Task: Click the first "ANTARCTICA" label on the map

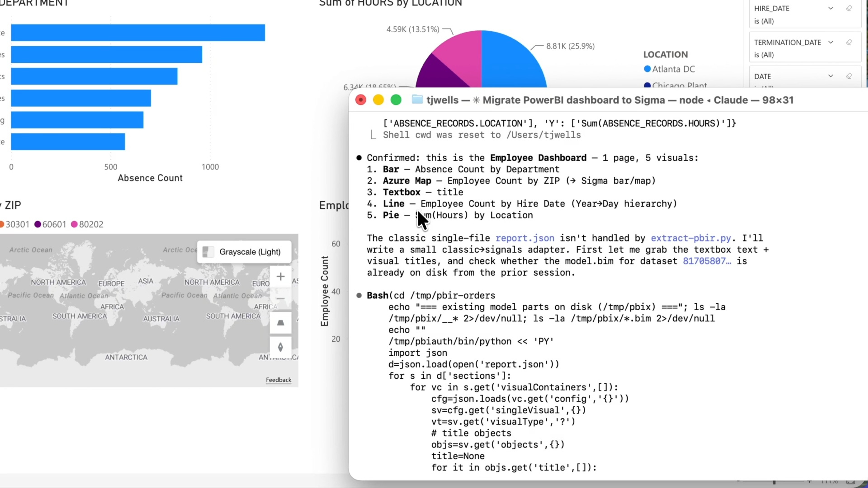Action: [x=126, y=357]
